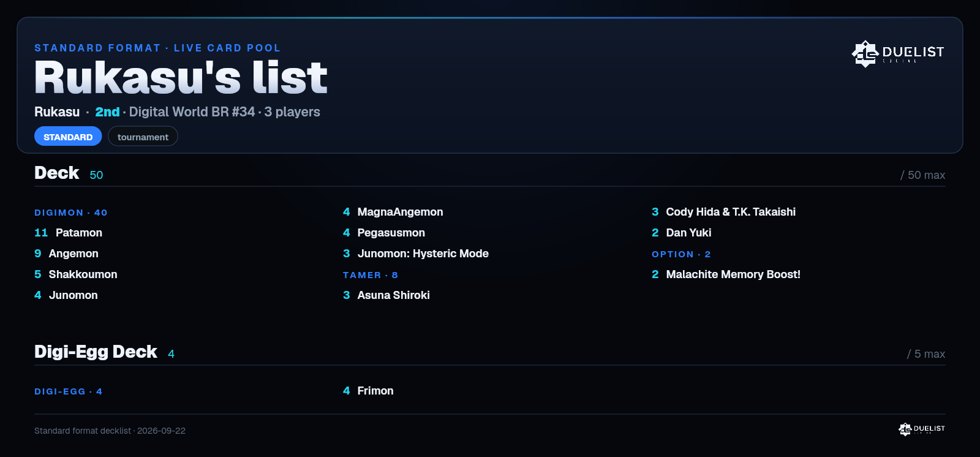Open the Angemon card entry
This screenshot has height=457, width=980.
coord(66,254)
